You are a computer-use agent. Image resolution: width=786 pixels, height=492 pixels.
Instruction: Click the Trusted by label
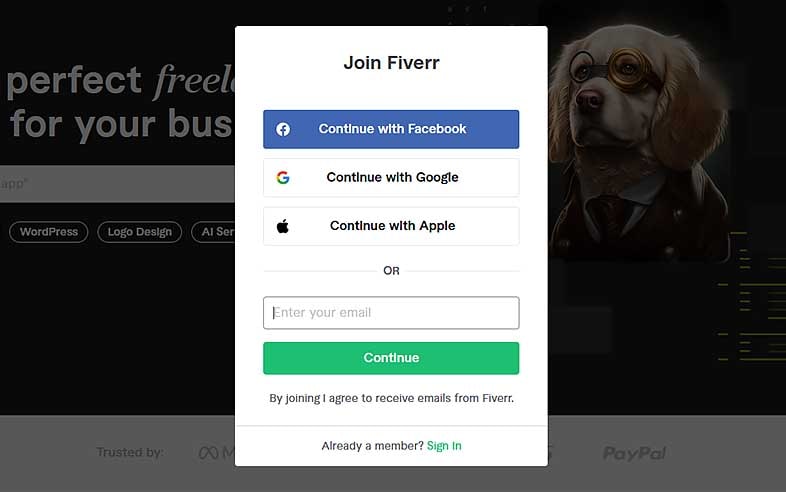[130, 453]
